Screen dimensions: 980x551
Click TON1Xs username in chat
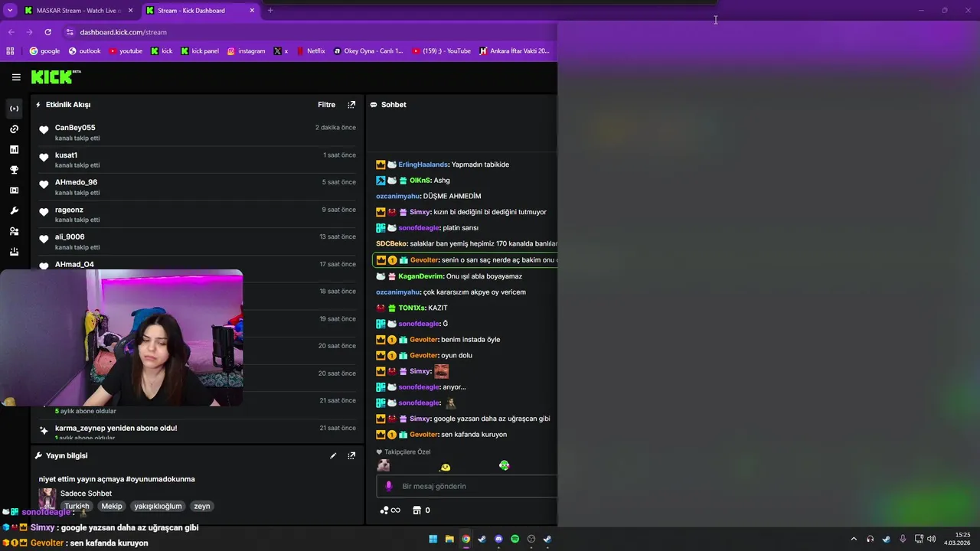click(x=411, y=308)
